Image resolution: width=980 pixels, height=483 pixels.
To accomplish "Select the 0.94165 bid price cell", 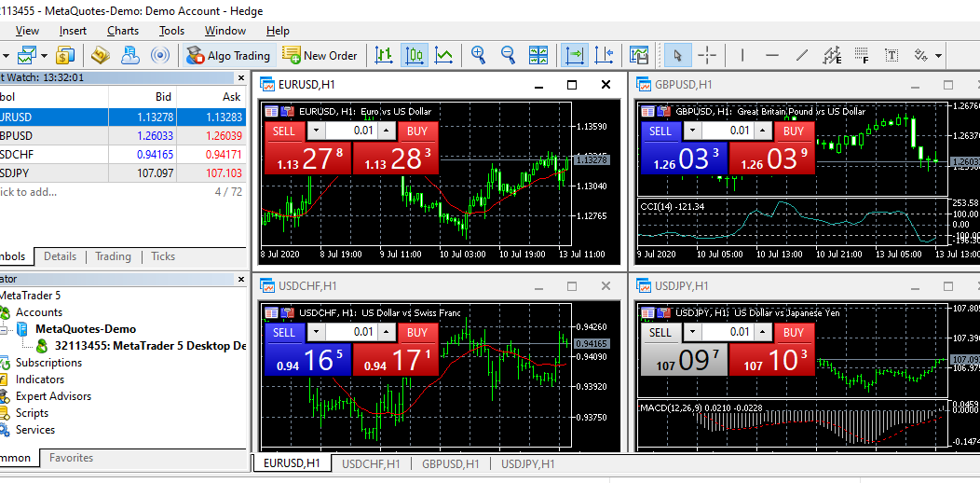I will (x=143, y=155).
